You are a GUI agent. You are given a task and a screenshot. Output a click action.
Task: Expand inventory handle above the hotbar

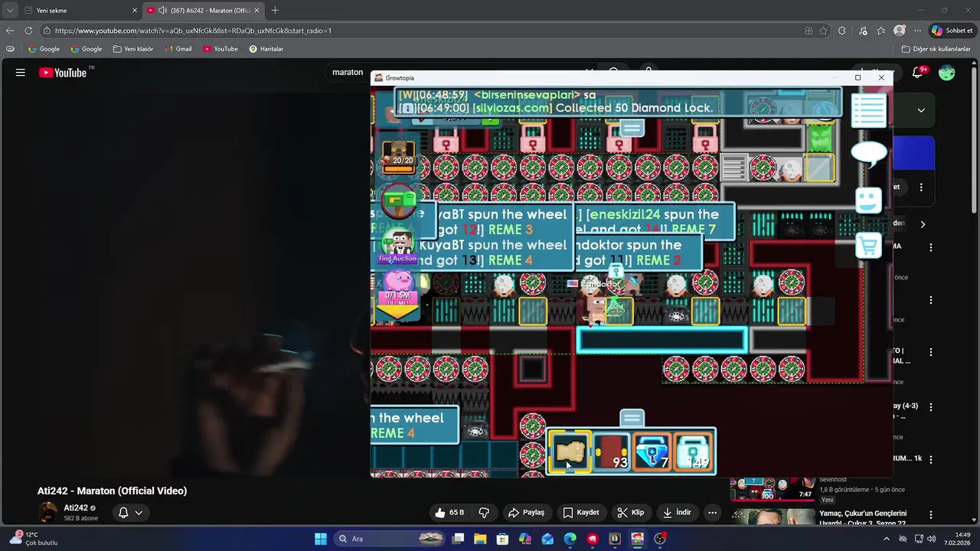[632, 418]
